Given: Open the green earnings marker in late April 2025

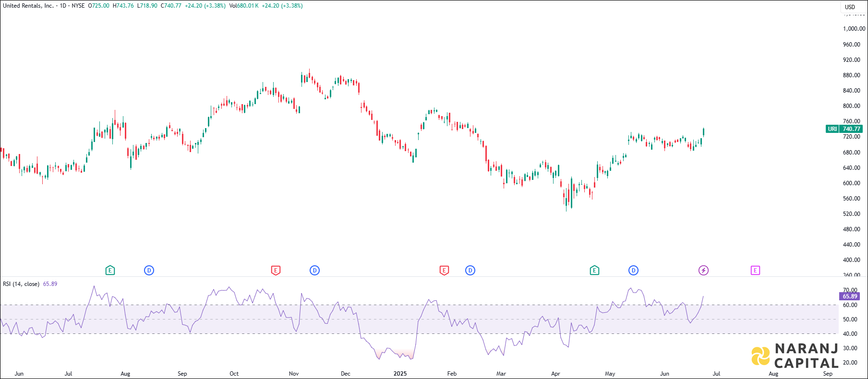Looking at the screenshot, I should pos(594,271).
